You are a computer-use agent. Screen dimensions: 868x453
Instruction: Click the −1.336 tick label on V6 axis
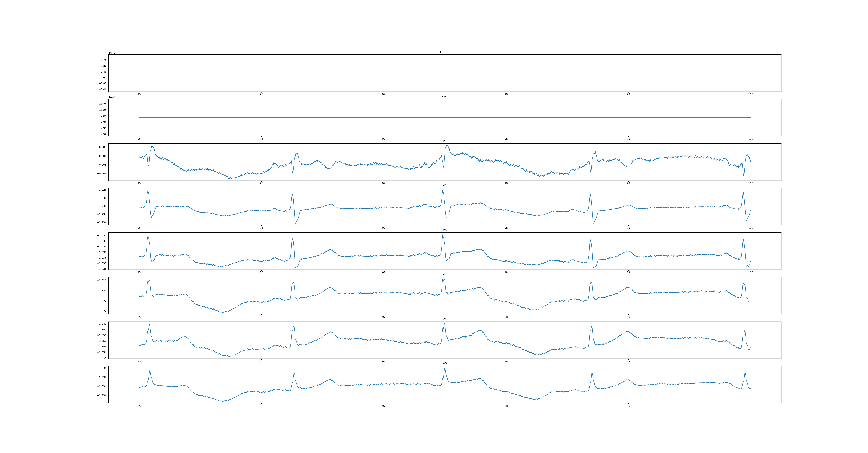[x=102, y=395]
